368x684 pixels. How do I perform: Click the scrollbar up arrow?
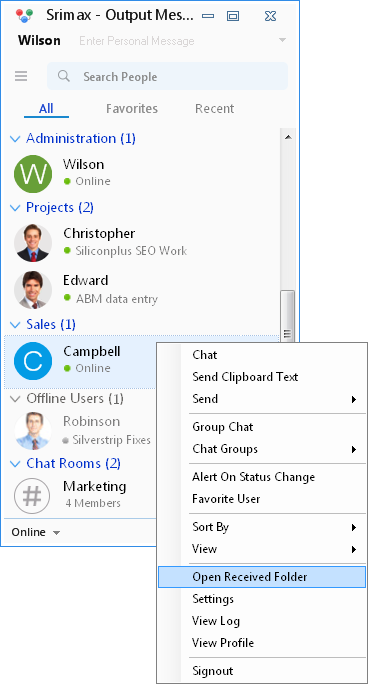288,137
